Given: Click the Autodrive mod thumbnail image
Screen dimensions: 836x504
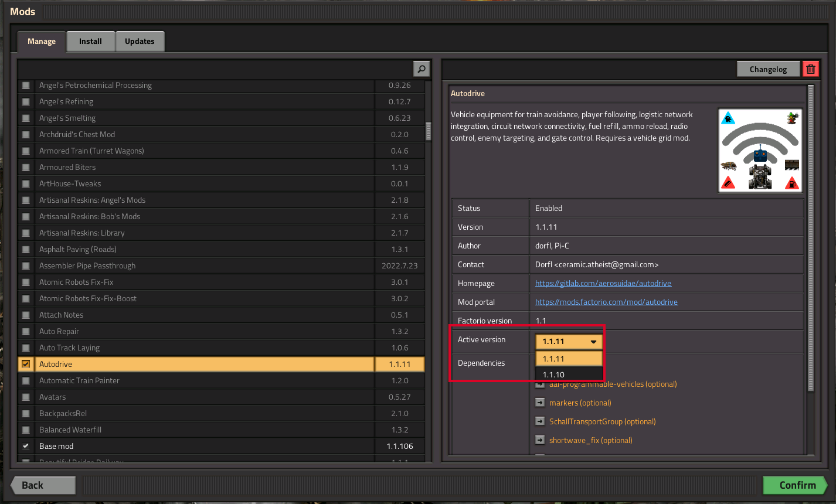Looking at the screenshot, I should click(760, 151).
